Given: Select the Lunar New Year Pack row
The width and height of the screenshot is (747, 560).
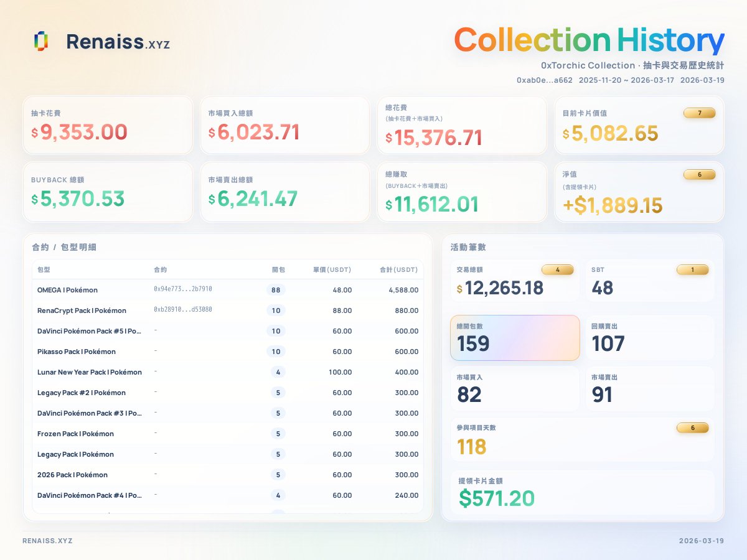Looking at the screenshot, I should (228, 372).
